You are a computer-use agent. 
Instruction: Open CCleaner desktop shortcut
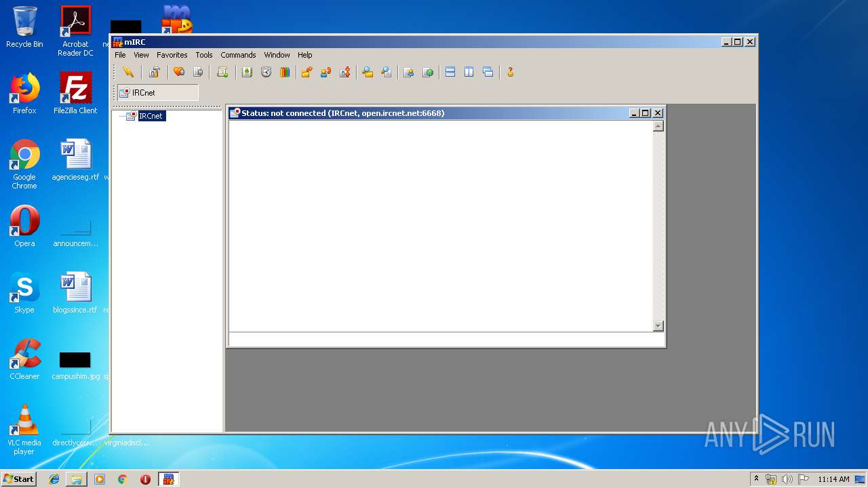tap(24, 360)
